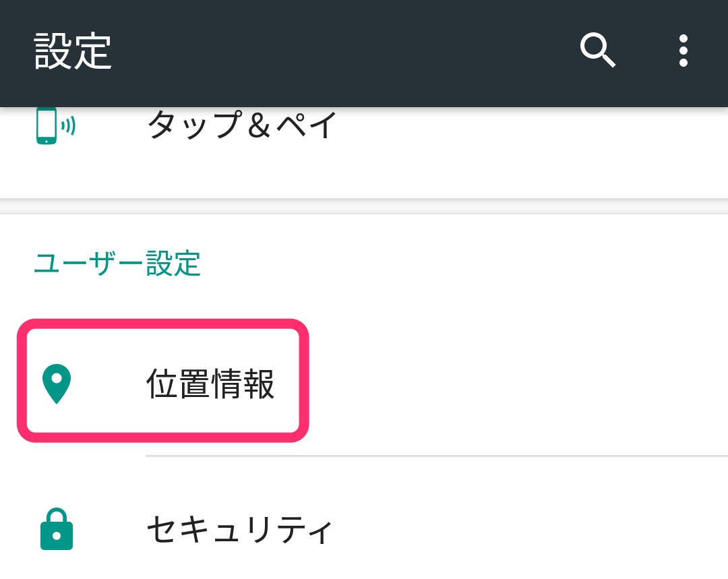The image size is (728, 579).
Task: Tap the ユーザー設定 section header
Action: 117,264
